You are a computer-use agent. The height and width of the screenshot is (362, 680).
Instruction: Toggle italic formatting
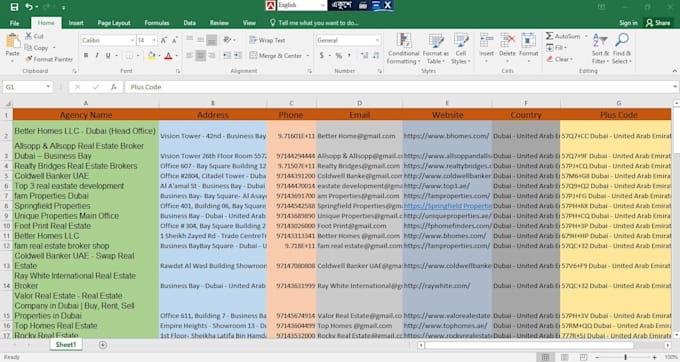97,55
